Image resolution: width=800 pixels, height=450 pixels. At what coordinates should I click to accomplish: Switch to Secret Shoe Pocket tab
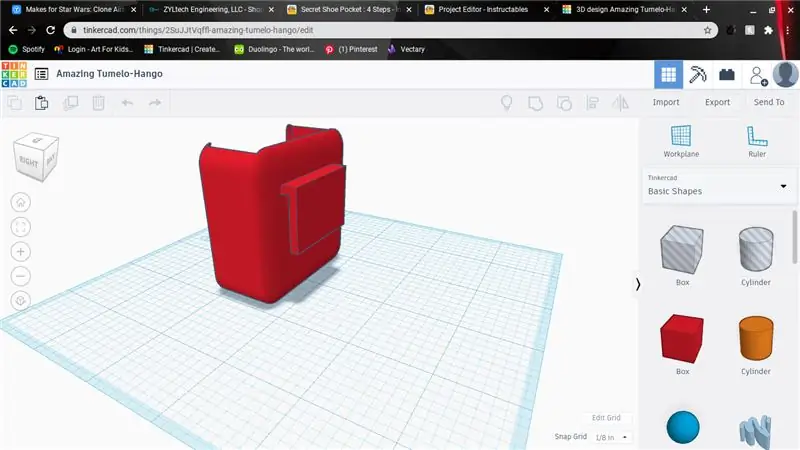click(349, 9)
